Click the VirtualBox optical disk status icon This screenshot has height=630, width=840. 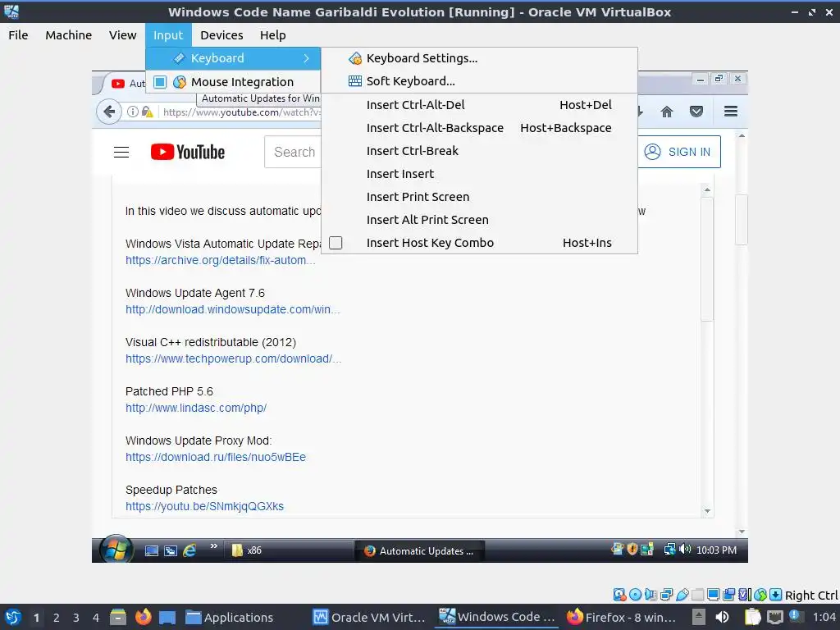[x=636, y=595]
